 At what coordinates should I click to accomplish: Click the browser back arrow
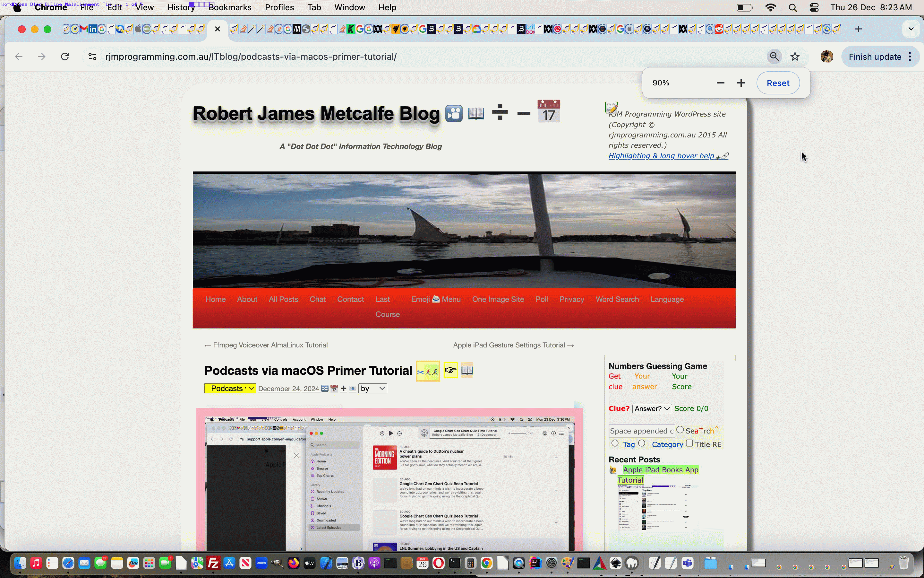(x=19, y=57)
